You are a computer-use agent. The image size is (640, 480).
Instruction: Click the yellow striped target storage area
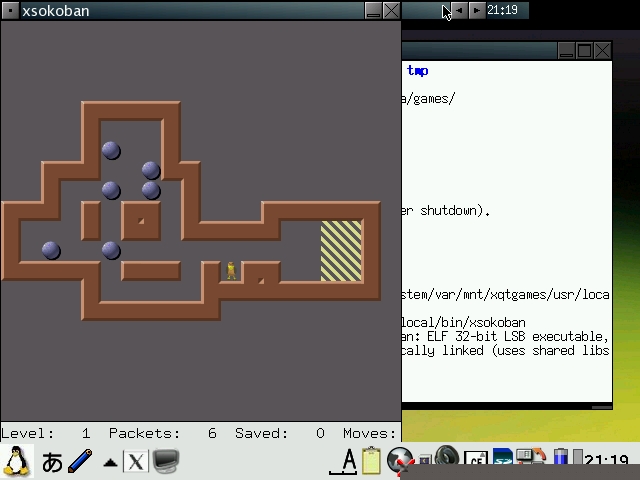click(x=340, y=251)
